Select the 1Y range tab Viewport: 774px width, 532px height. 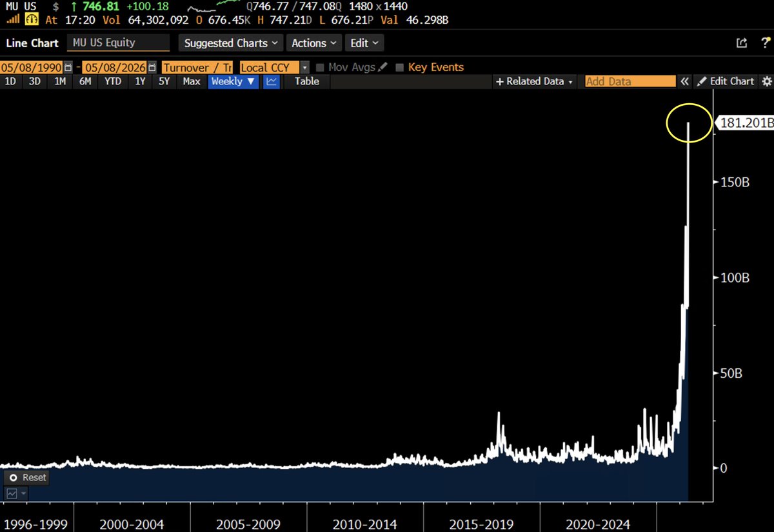point(140,81)
